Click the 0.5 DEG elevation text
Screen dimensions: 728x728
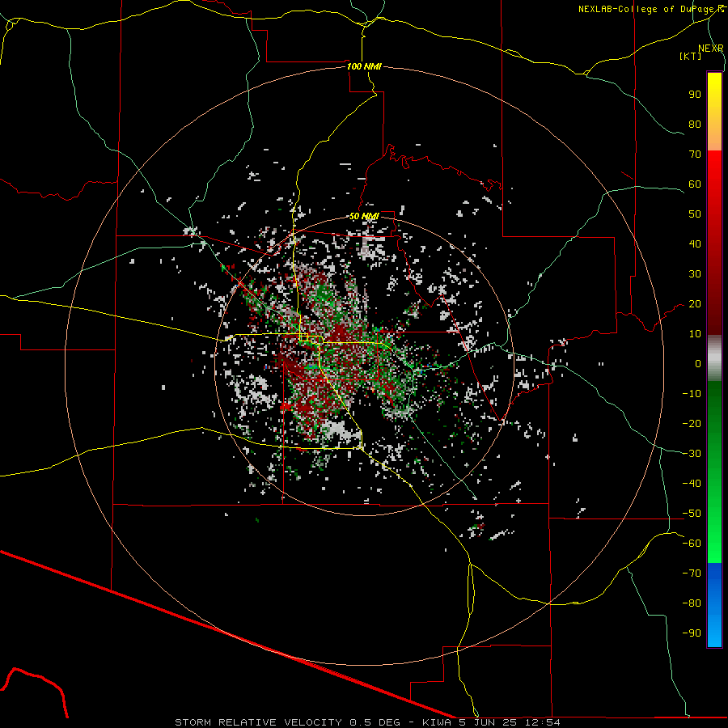coord(375,722)
